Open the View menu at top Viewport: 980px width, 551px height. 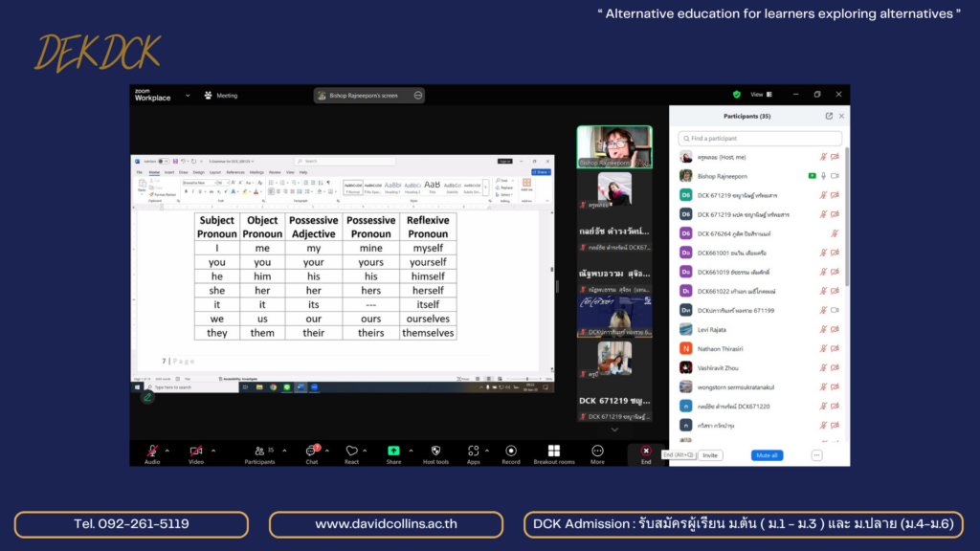coord(758,95)
